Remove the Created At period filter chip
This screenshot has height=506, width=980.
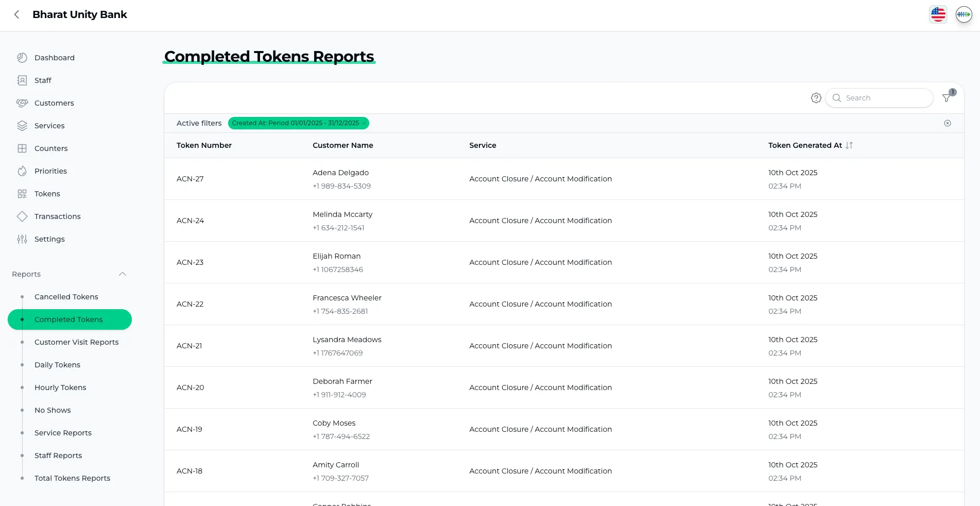[364, 123]
